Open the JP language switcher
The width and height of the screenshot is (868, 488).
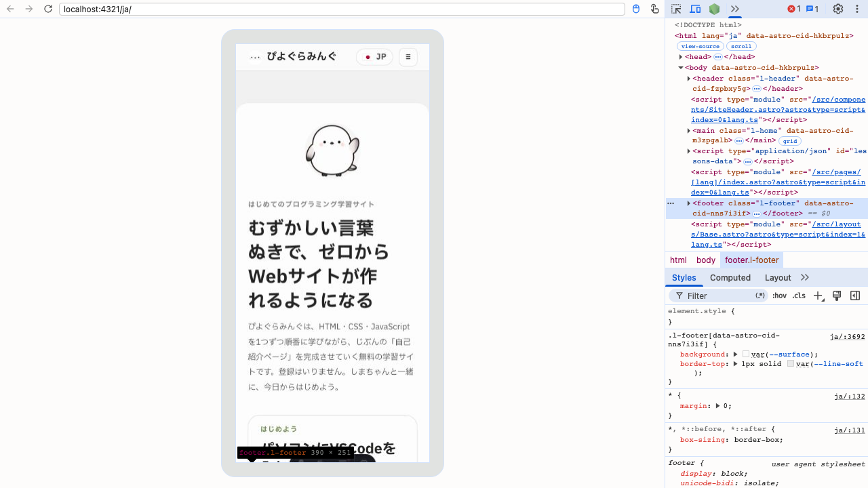374,57
